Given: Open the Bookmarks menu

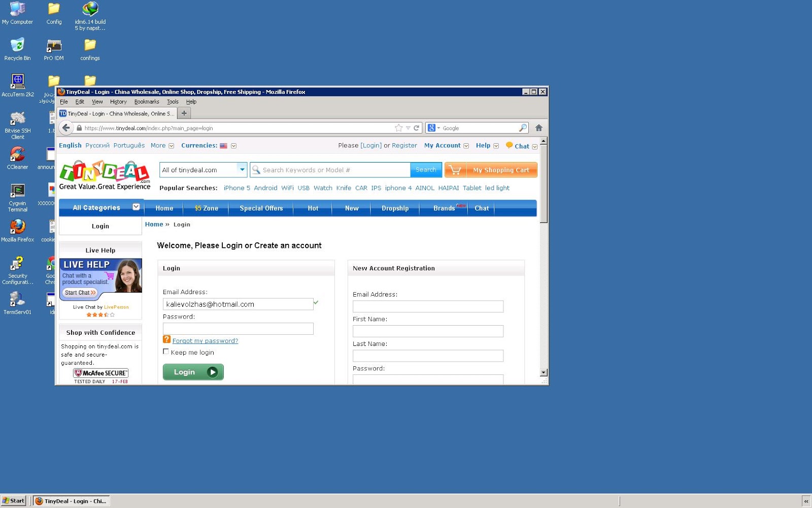Looking at the screenshot, I should [x=147, y=102].
